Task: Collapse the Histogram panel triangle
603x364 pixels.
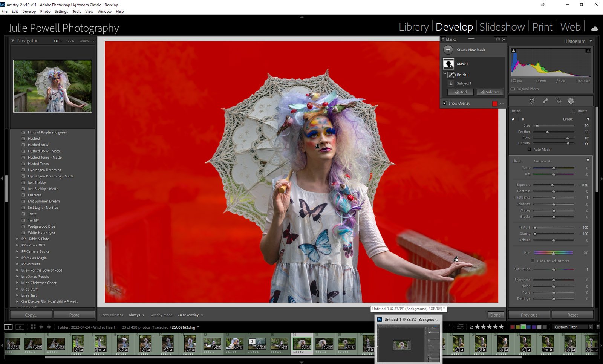Action: pos(591,41)
